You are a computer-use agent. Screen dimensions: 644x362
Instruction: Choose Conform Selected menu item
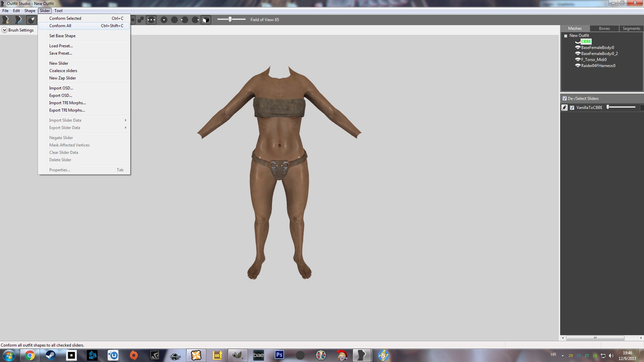(x=84, y=18)
